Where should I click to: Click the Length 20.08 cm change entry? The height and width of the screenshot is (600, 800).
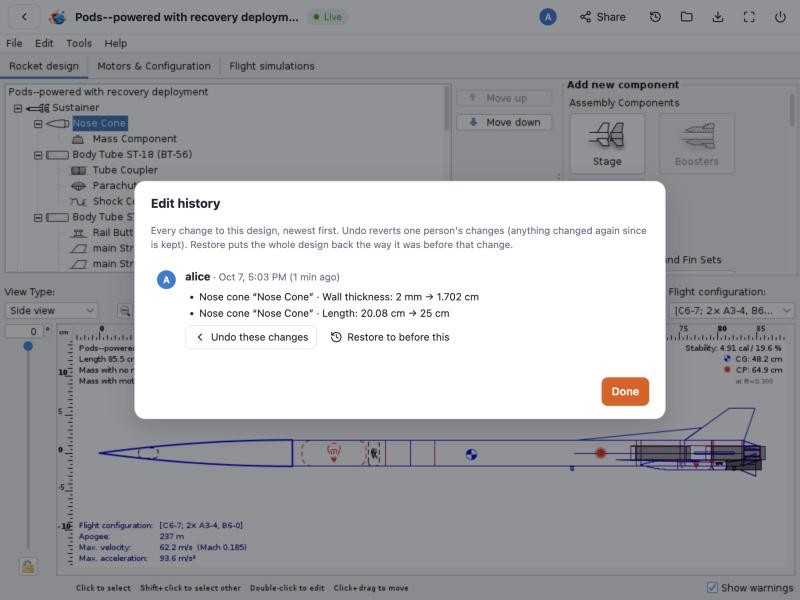pyautogui.click(x=324, y=313)
